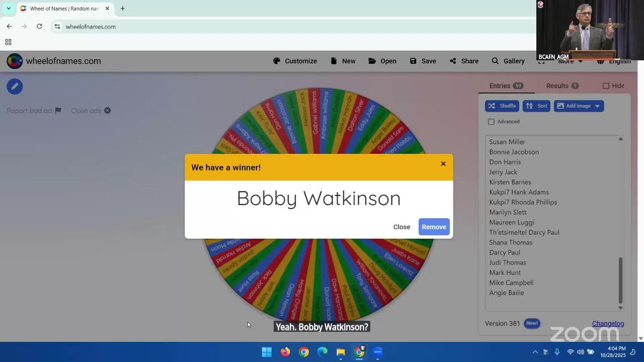Switch to the Entries tab

click(x=506, y=86)
